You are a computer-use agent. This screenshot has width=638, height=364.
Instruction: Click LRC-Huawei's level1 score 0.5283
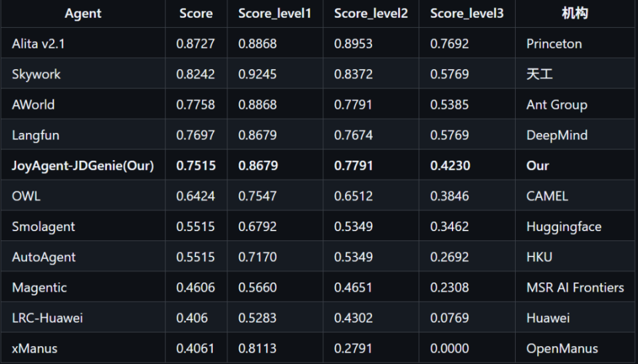[258, 318]
